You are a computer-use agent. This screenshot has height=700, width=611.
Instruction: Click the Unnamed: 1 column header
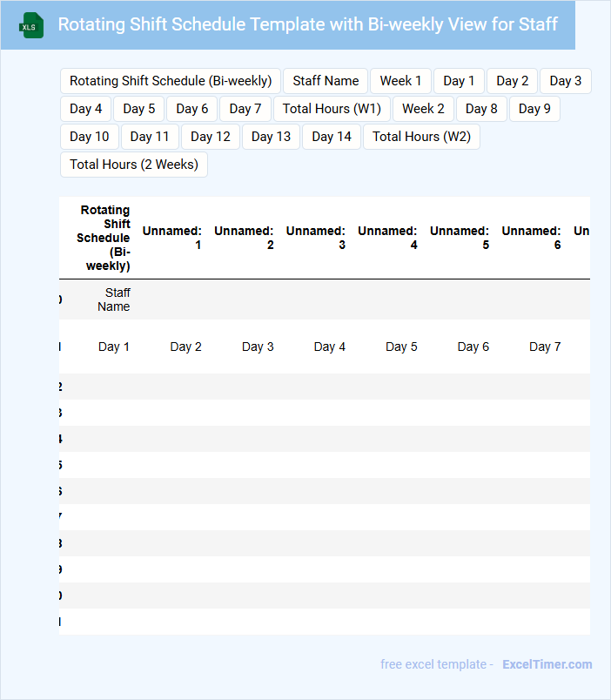(171, 238)
